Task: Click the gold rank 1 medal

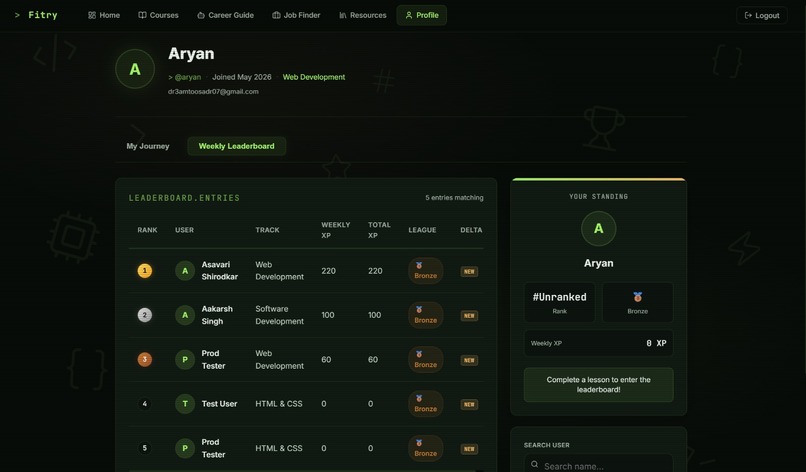Action: click(144, 270)
